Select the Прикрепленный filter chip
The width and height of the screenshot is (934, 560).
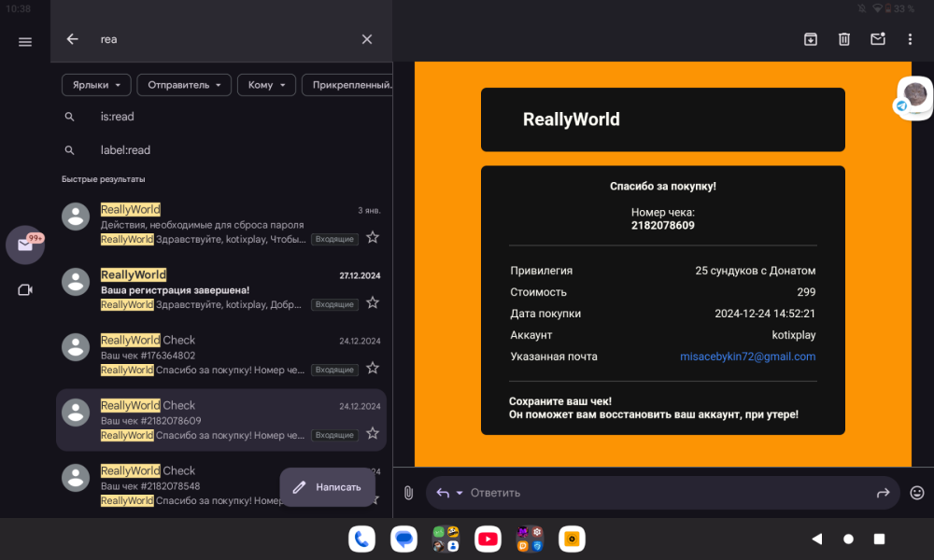(x=347, y=85)
